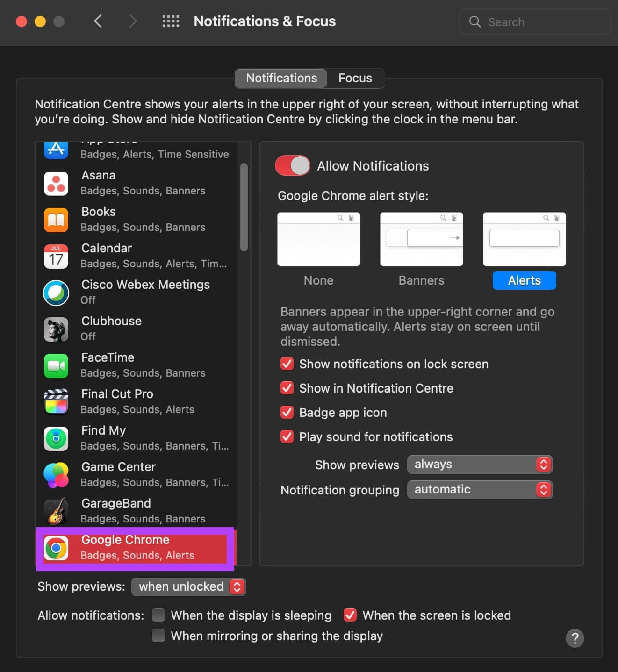618x672 pixels.
Task: Go forward with the right chevron
Action: pyautogui.click(x=133, y=21)
